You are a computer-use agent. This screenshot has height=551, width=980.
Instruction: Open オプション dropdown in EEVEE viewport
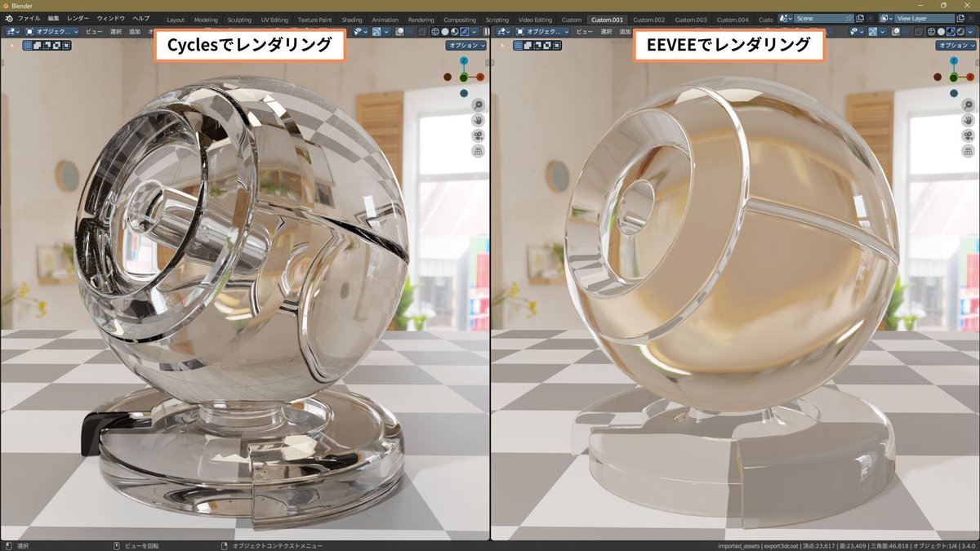(956, 46)
